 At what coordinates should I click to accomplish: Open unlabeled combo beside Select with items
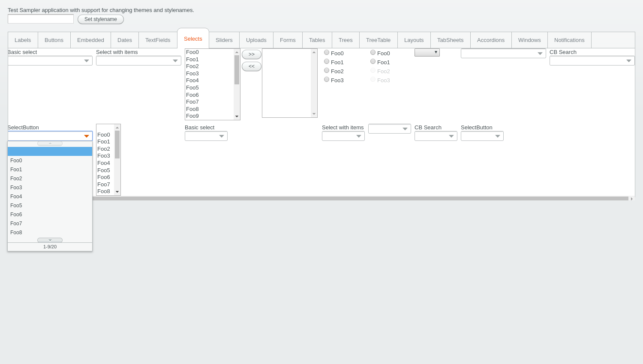point(405,129)
